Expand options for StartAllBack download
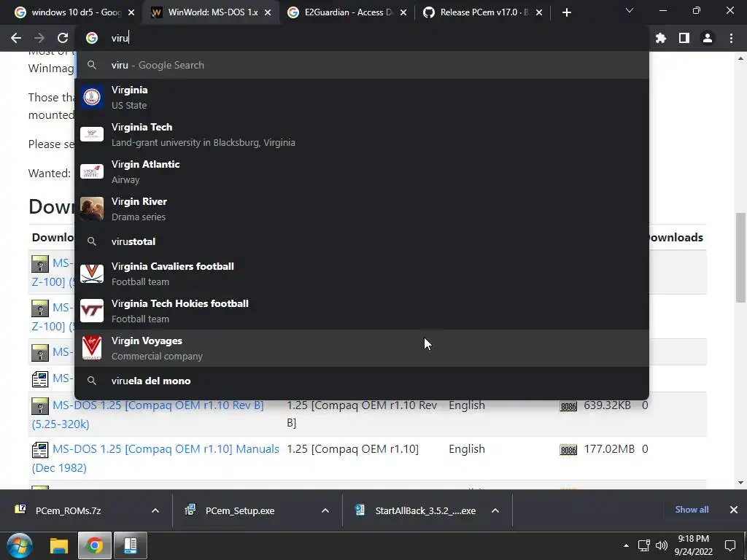747x560 pixels. coord(495,510)
